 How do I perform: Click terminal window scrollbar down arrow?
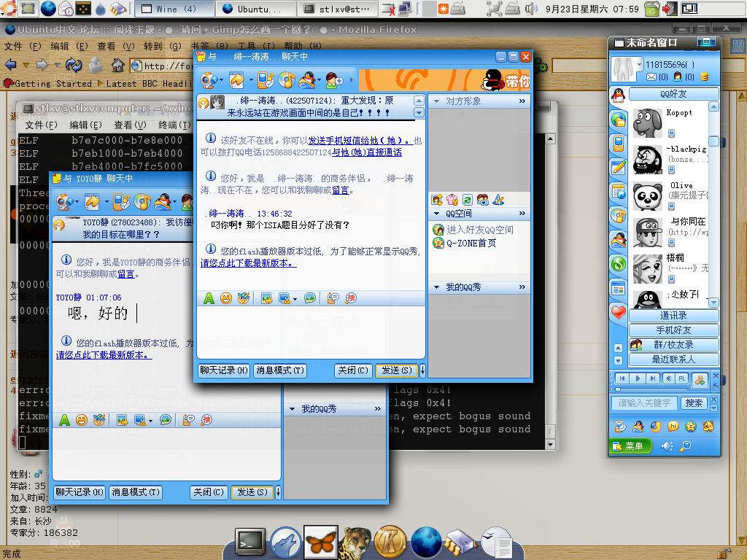pos(550,444)
